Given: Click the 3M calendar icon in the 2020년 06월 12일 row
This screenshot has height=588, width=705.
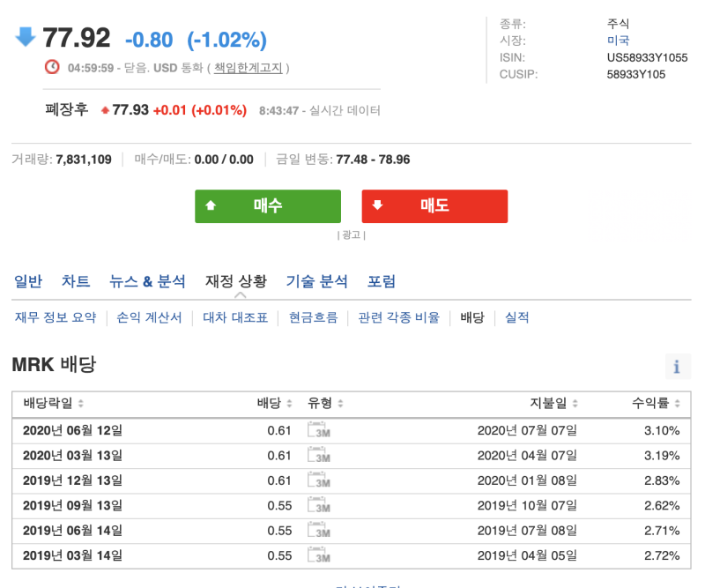Looking at the screenshot, I should tap(319, 429).
